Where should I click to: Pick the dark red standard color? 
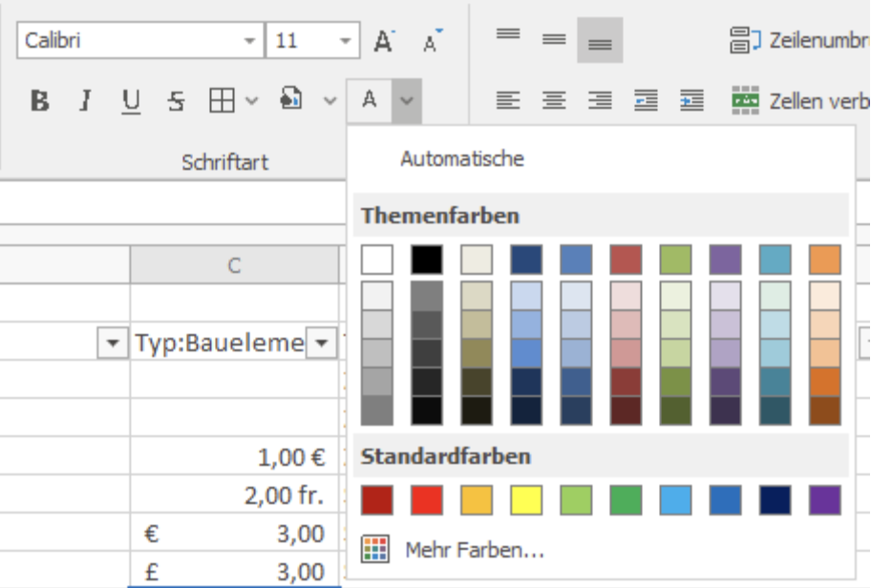point(377,500)
